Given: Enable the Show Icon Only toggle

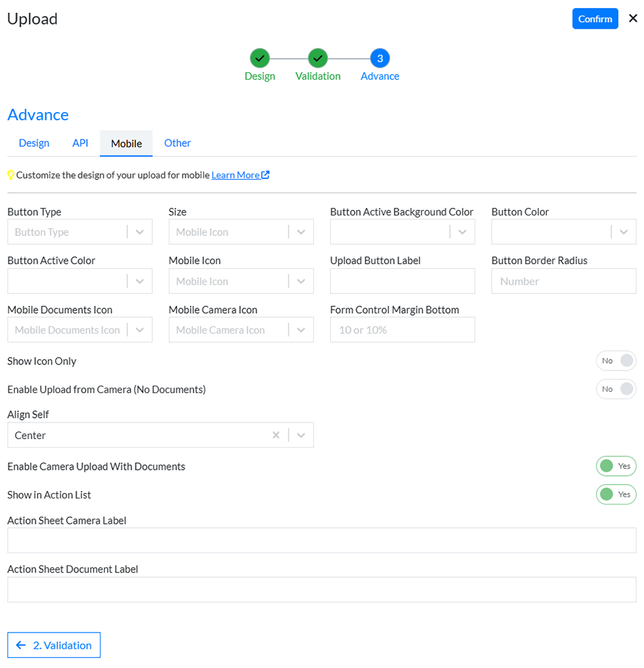Looking at the screenshot, I should (616, 360).
